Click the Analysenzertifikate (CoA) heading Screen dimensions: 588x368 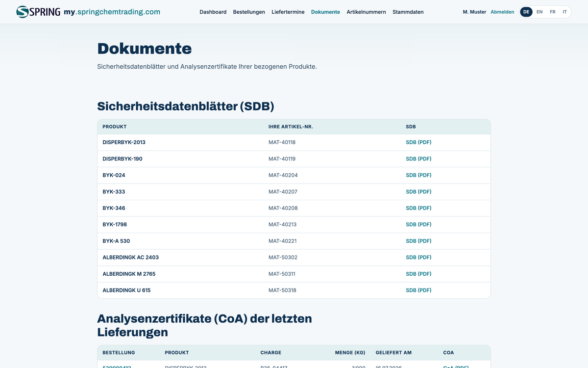pyautogui.click(x=204, y=325)
